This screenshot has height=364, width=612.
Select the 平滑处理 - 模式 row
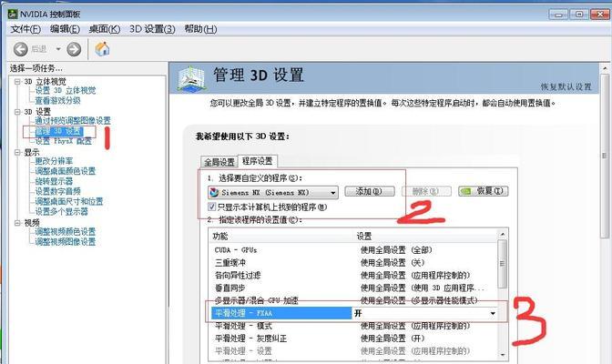point(353,326)
